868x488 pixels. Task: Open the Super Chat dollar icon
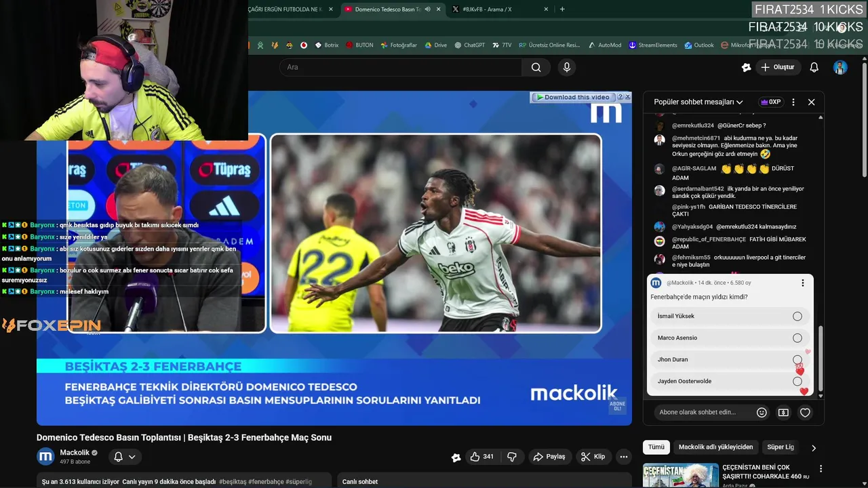pyautogui.click(x=783, y=412)
